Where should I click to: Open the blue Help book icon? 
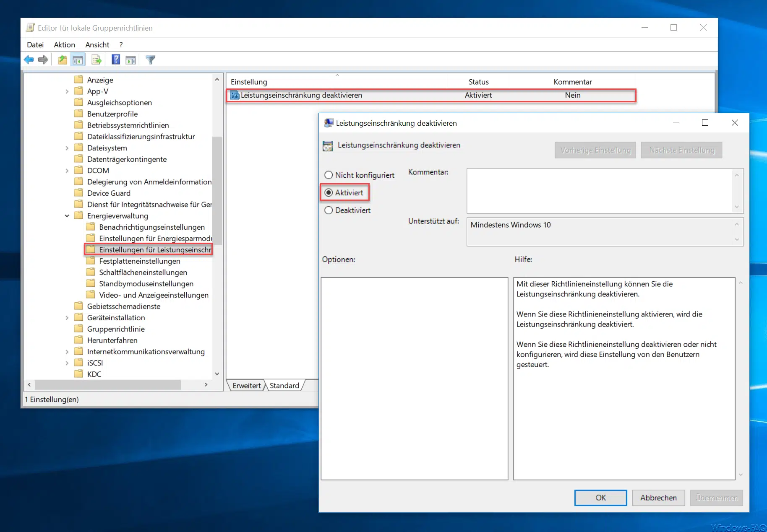(x=116, y=60)
